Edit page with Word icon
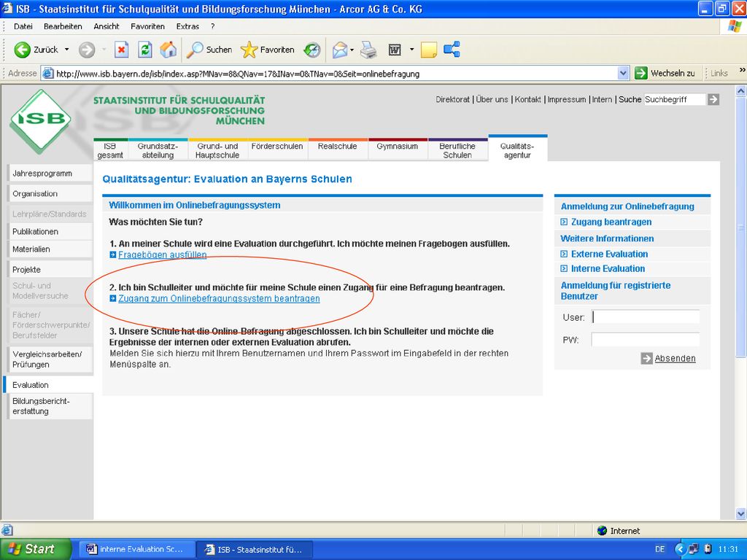 (x=395, y=50)
